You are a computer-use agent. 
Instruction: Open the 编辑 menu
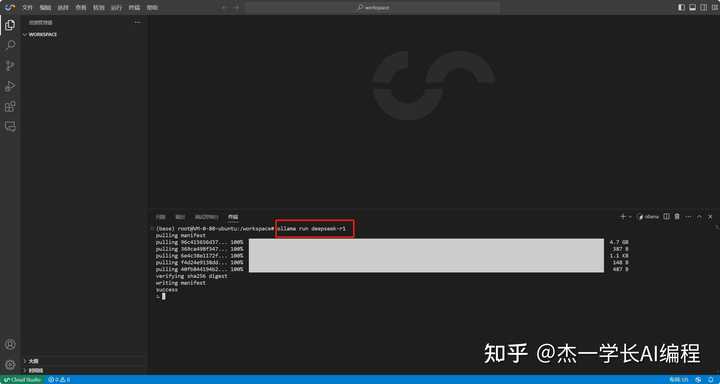(45, 8)
